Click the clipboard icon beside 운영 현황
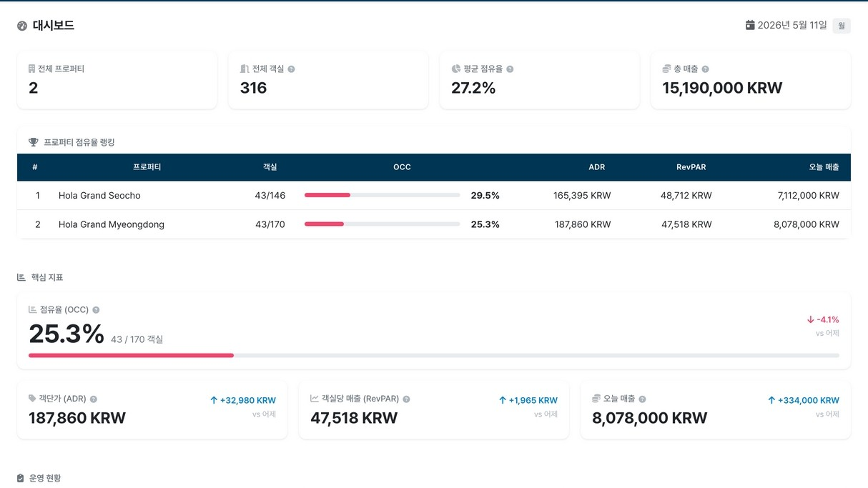 tap(21, 478)
